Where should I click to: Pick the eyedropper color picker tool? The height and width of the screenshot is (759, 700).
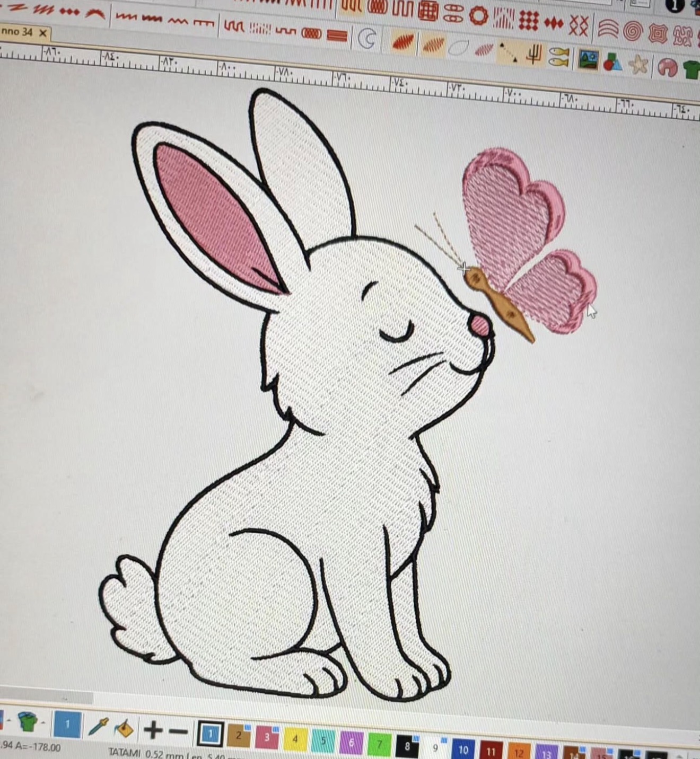click(x=98, y=726)
